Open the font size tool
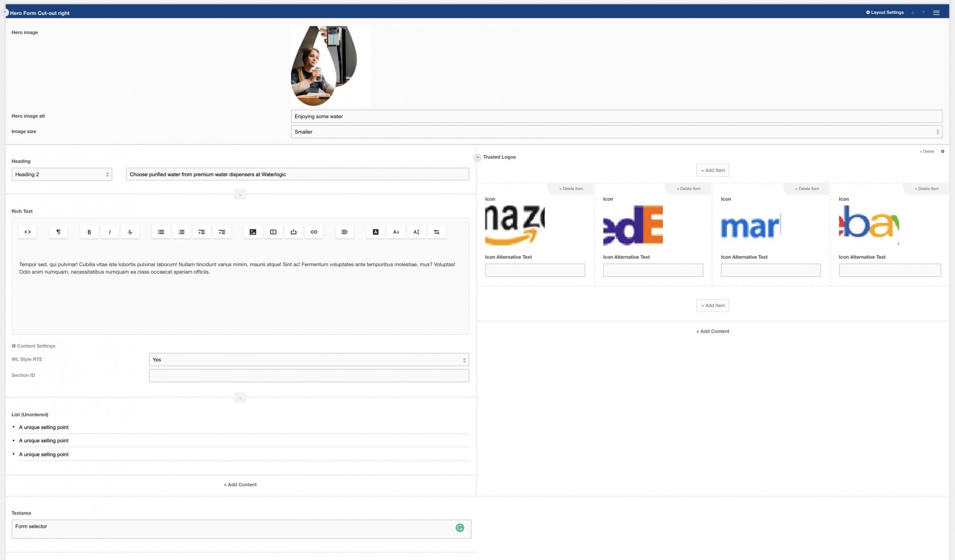 coord(417,232)
